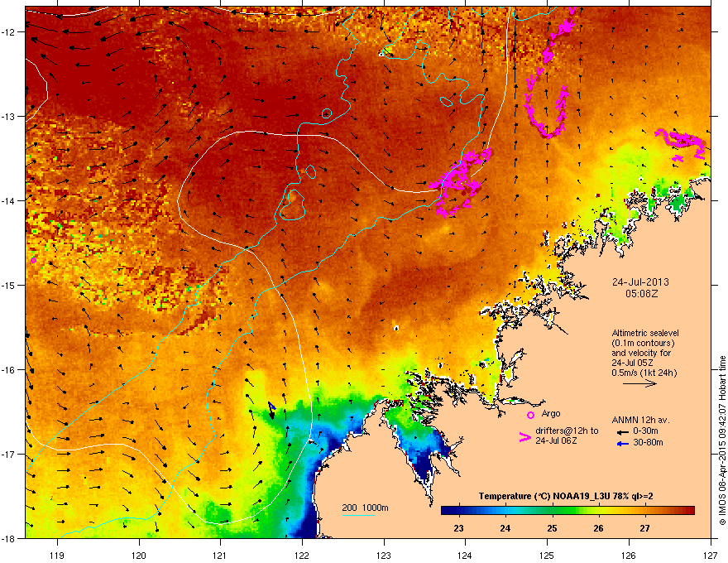Click the 'drifters@12h to' legend label
This screenshot has height=563, width=728.
[567, 431]
